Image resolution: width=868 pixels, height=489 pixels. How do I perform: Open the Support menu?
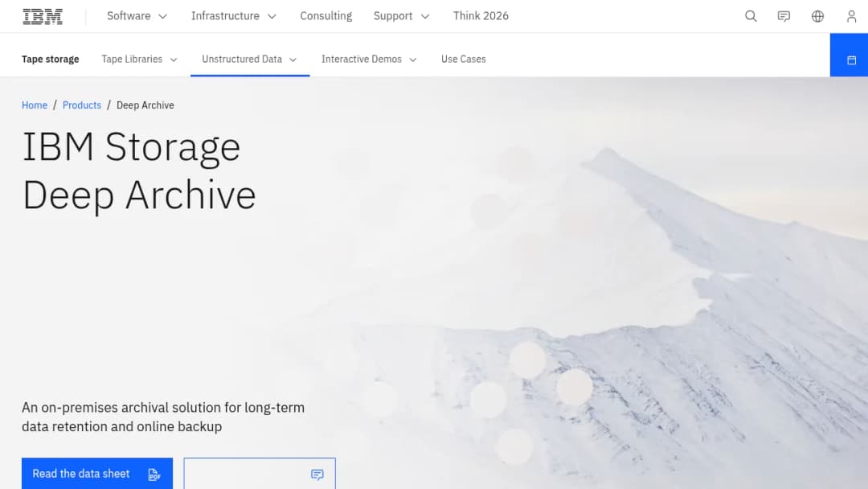(401, 16)
